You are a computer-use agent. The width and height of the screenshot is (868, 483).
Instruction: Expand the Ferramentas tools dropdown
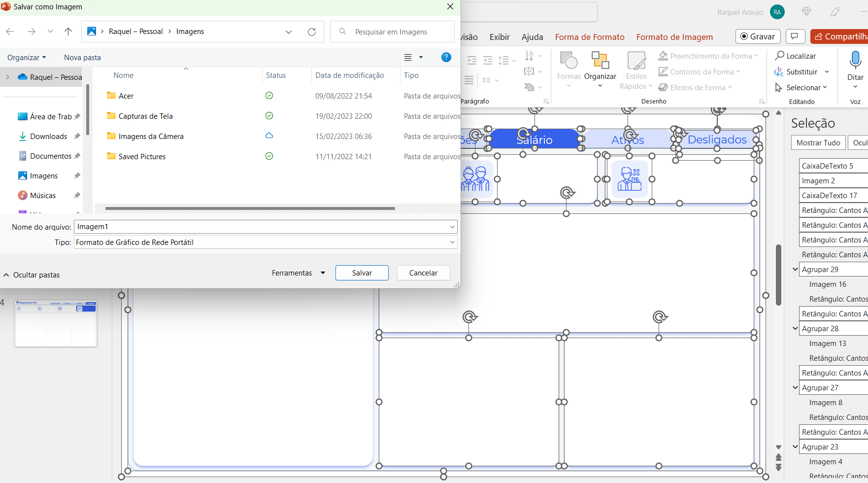(298, 273)
